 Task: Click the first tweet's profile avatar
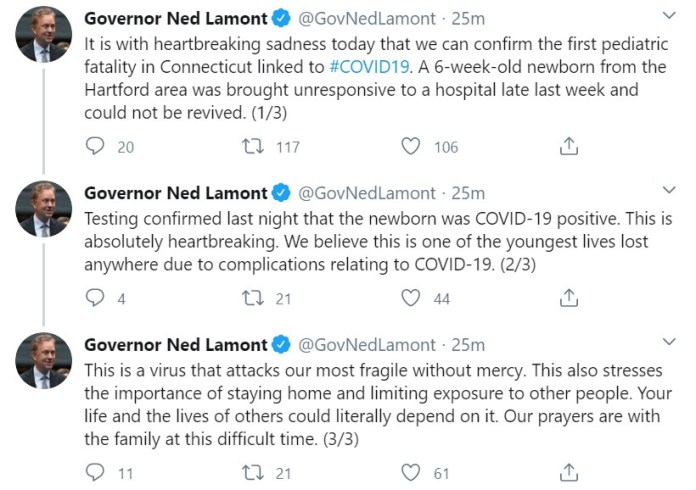pyautogui.click(x=43, y=36)
